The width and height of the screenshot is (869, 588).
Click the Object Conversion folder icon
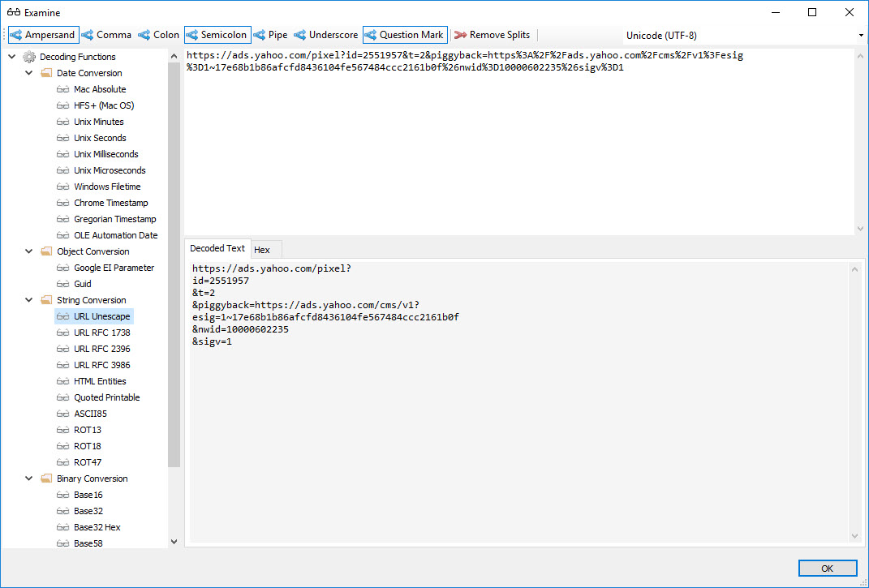46,251
